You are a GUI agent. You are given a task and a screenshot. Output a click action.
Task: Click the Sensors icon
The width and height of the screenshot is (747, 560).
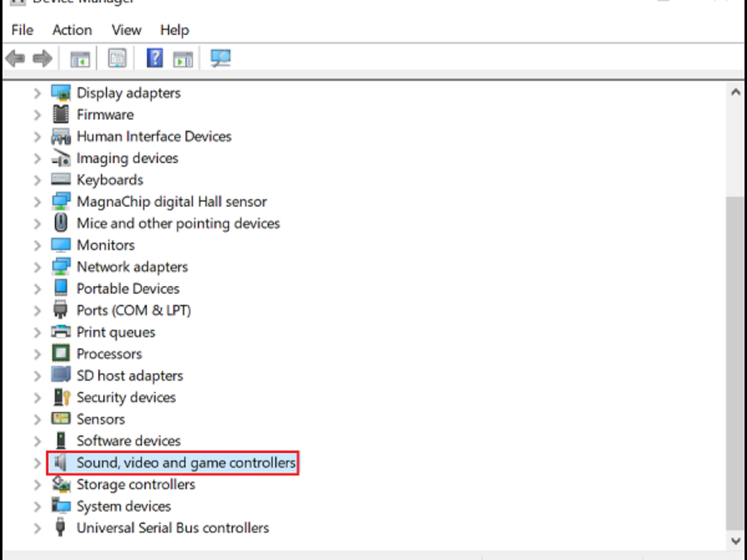click(61, 419)
